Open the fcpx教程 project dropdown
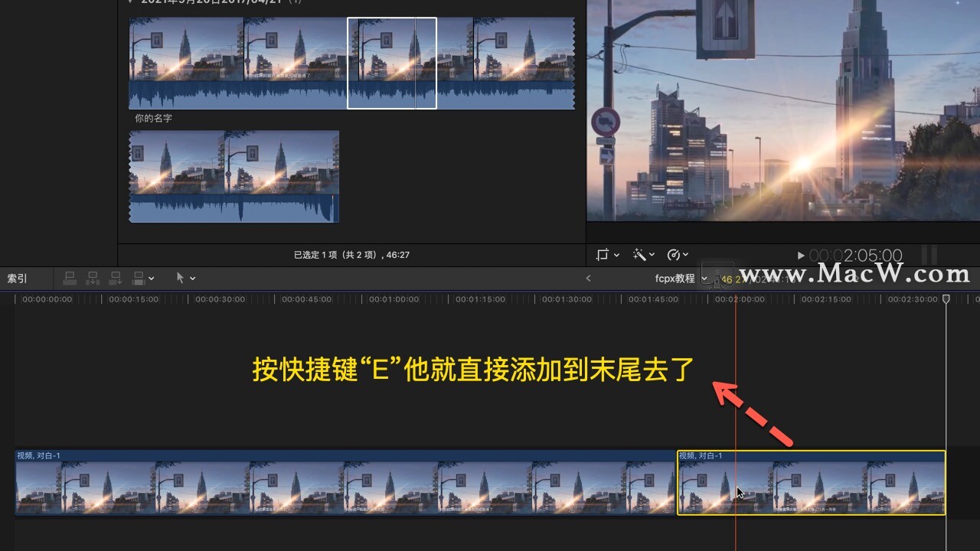Screen dimensions: 980x551 [x=681, y=279]
